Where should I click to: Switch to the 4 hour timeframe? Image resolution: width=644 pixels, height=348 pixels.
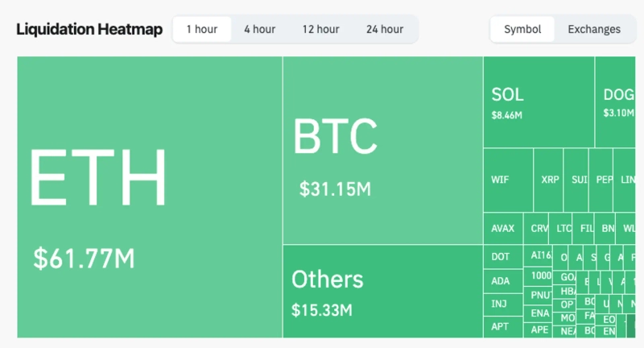[259, 29]
